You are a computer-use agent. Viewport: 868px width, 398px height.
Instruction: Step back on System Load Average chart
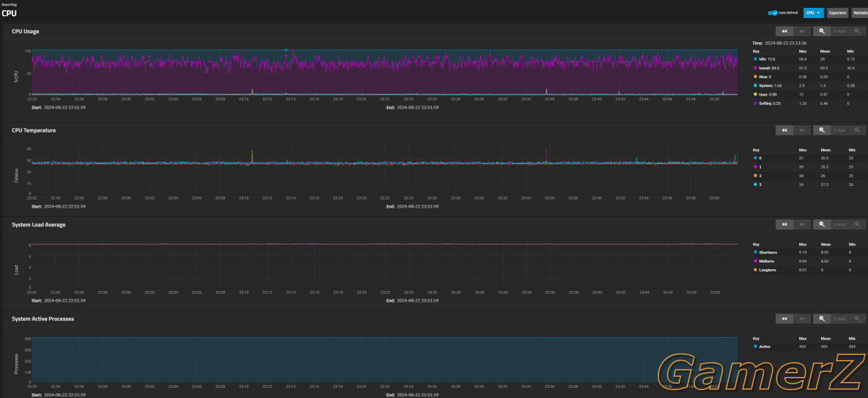click(x=783, y=224)
